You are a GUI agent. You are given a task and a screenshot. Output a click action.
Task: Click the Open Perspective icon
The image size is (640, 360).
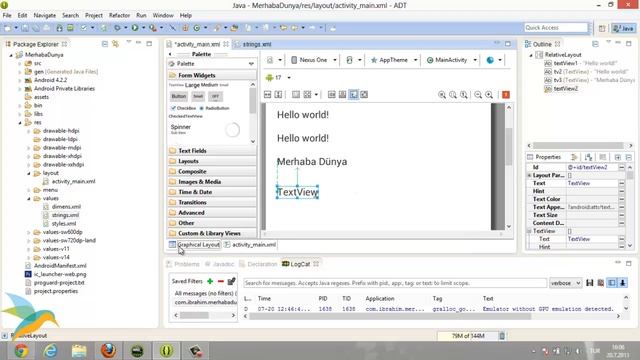(x=602, y=28)
